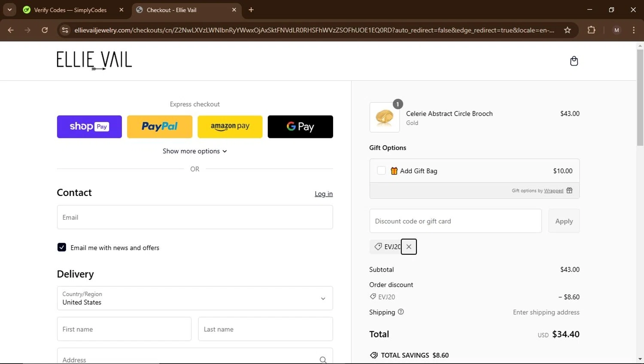Remove the EVJ20 discount code
Viewport: 644px width, 364px height.
409,247
